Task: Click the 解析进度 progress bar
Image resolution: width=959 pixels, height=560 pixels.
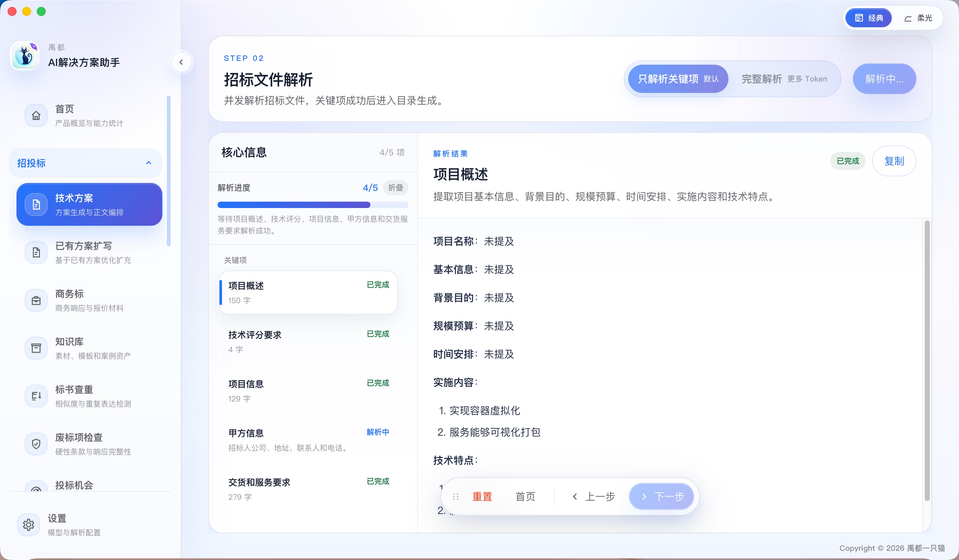Action: pos(313,205)
